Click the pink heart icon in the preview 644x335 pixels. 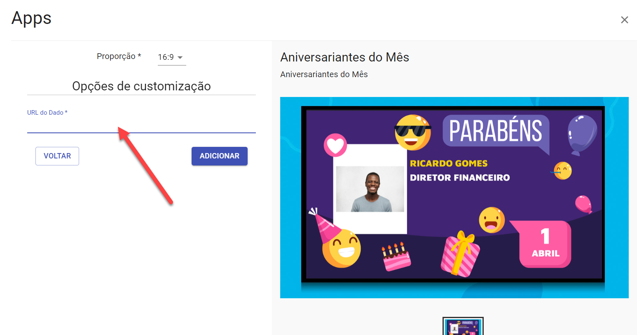pos(335,145)
